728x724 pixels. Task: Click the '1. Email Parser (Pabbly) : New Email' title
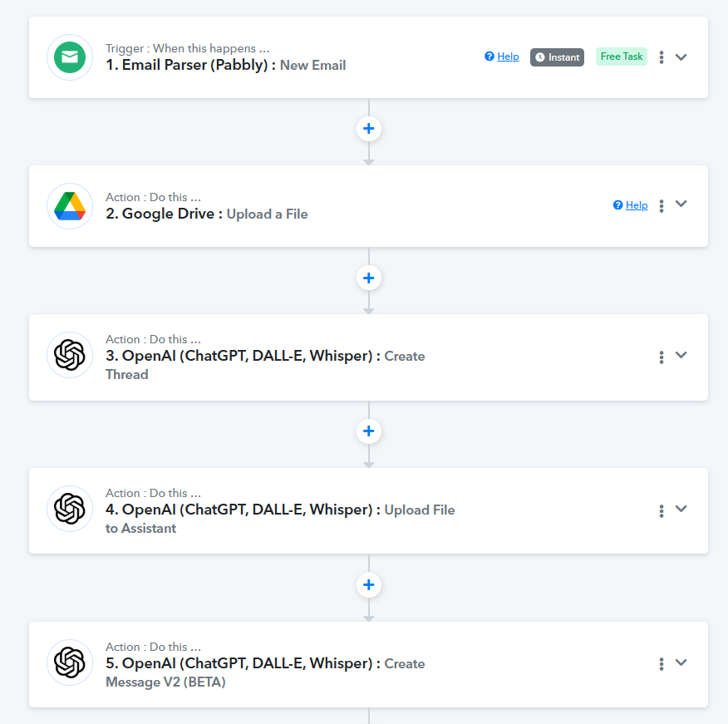tap(226, 65)
